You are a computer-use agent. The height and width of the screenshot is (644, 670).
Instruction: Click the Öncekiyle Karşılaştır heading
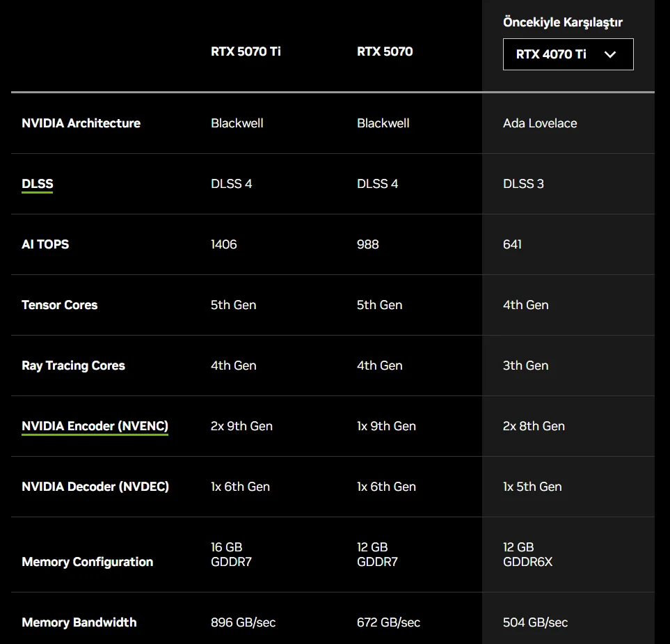click(x=562, y=22)
